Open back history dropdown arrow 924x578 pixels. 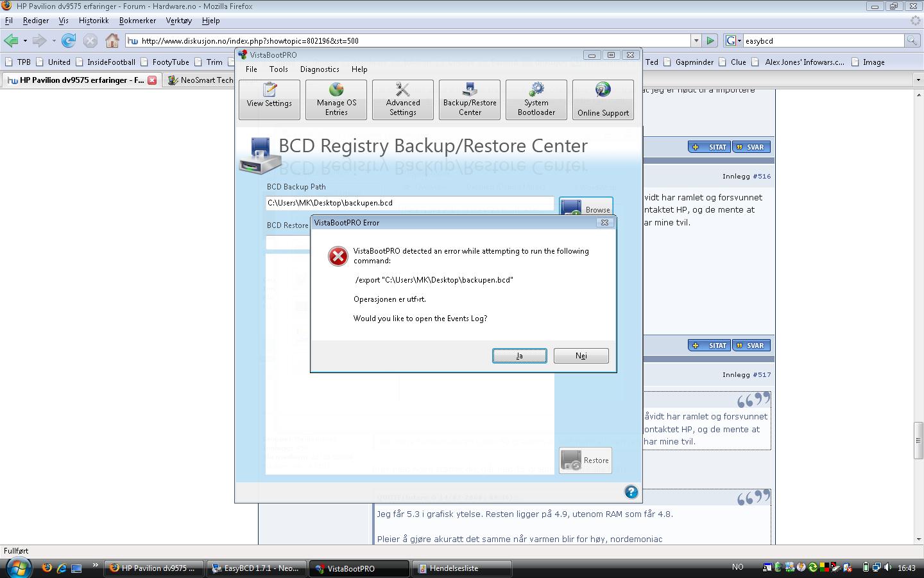tap(25, 40)
